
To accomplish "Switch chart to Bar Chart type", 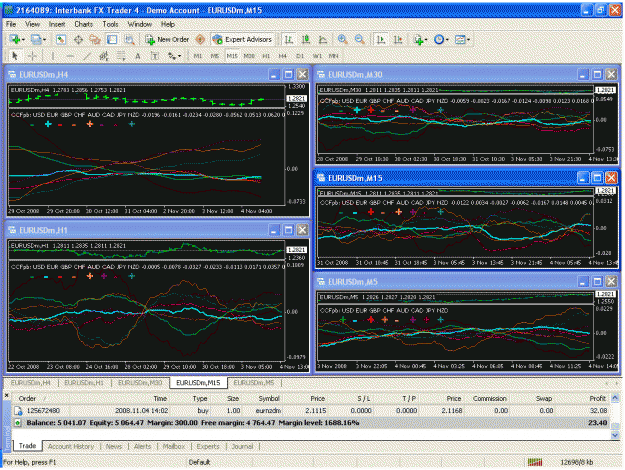I will [x=289, y=39].
